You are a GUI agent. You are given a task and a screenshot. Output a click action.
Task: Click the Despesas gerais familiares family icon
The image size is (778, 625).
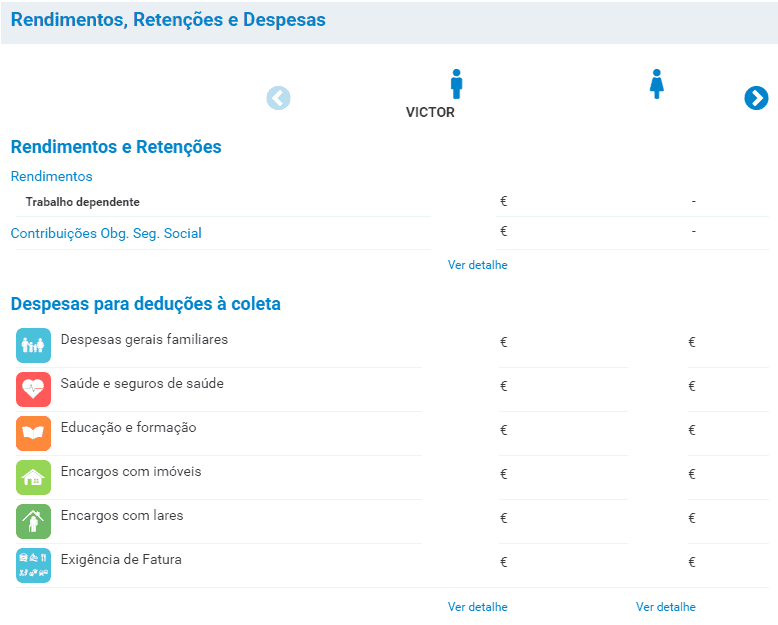click(x=33, y=345)
